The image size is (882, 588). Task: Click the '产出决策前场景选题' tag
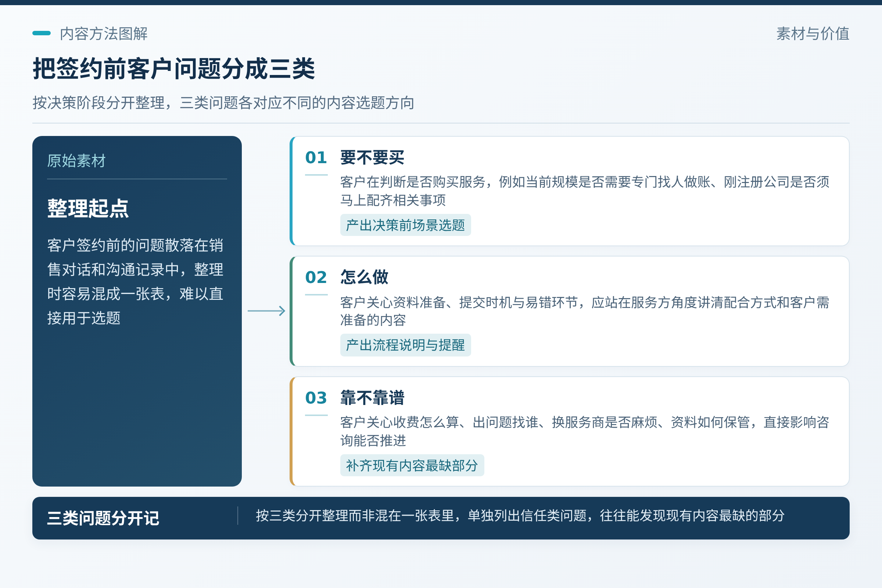tap(405, 225)
